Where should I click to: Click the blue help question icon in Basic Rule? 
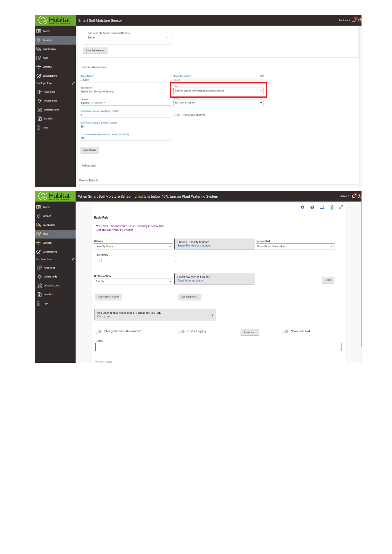click(x=312, y=207)
